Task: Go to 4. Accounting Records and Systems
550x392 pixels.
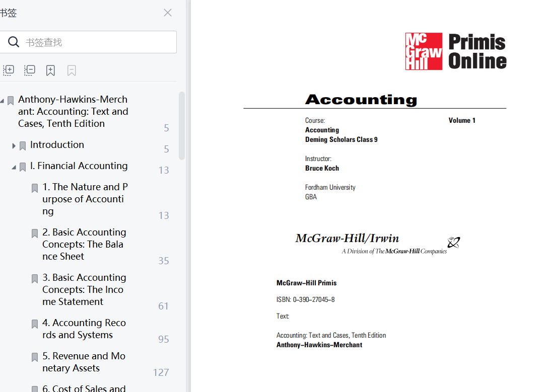Action: coord(84,329)
